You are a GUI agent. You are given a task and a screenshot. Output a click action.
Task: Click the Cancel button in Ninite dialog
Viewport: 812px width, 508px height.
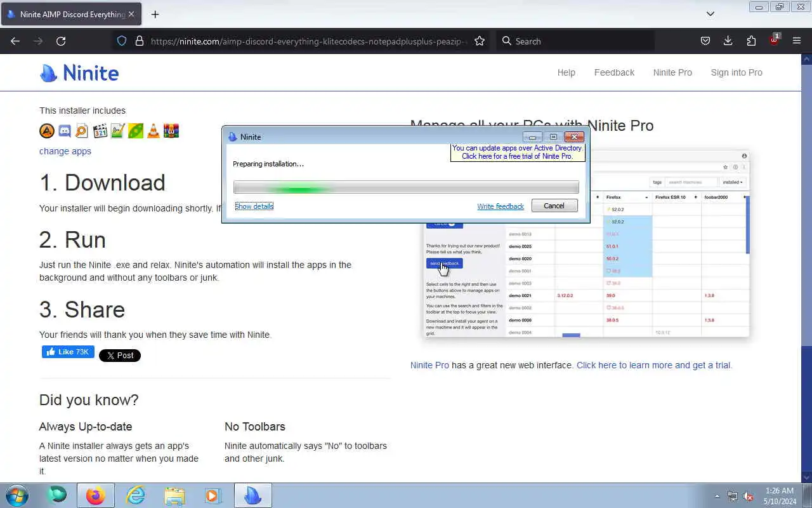point(554,206)
